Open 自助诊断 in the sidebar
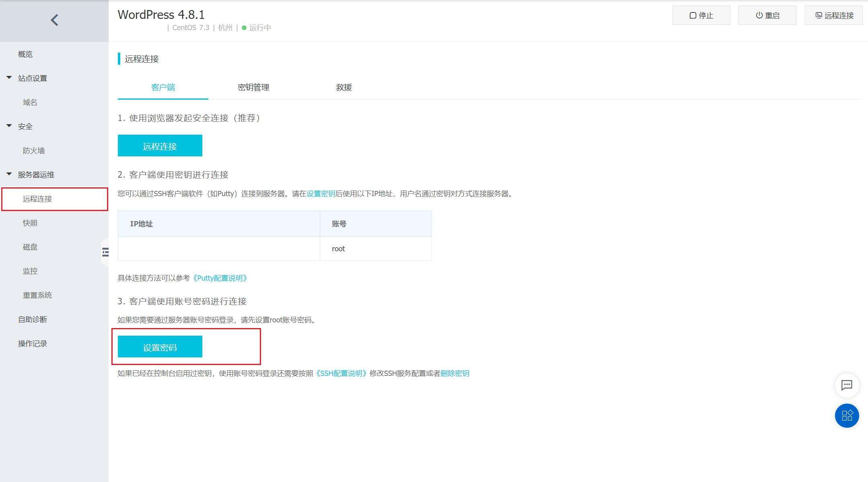The height and width of the screenshot is (482, 868). [x=33, y=319]
